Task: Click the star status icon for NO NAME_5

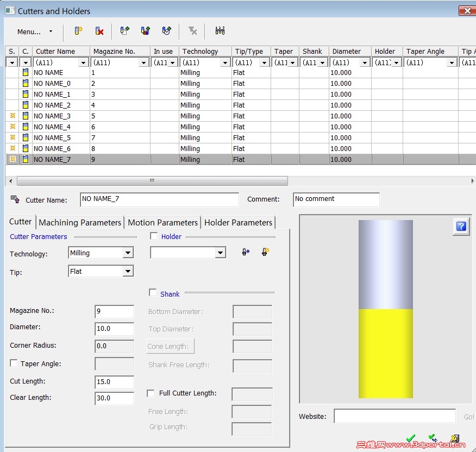Action: pos(12,137)
